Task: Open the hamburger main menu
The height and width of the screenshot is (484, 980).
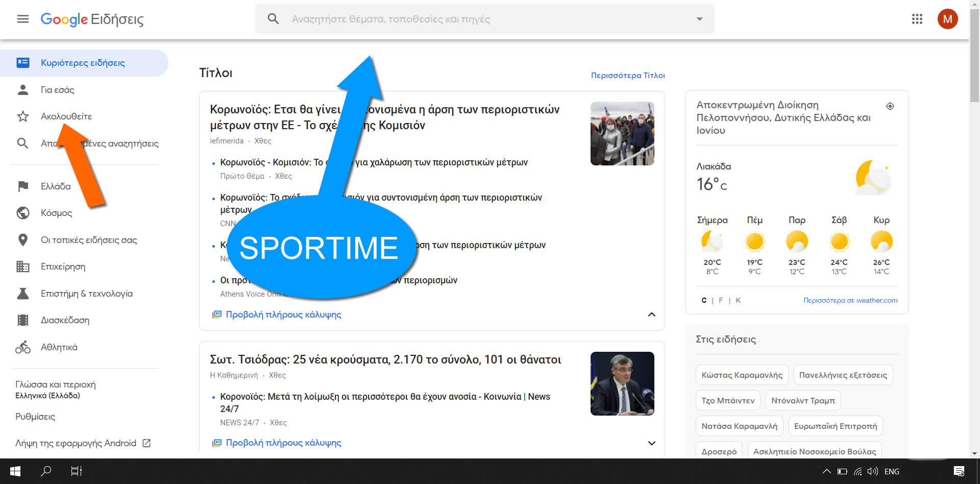Action: point(23,19)
